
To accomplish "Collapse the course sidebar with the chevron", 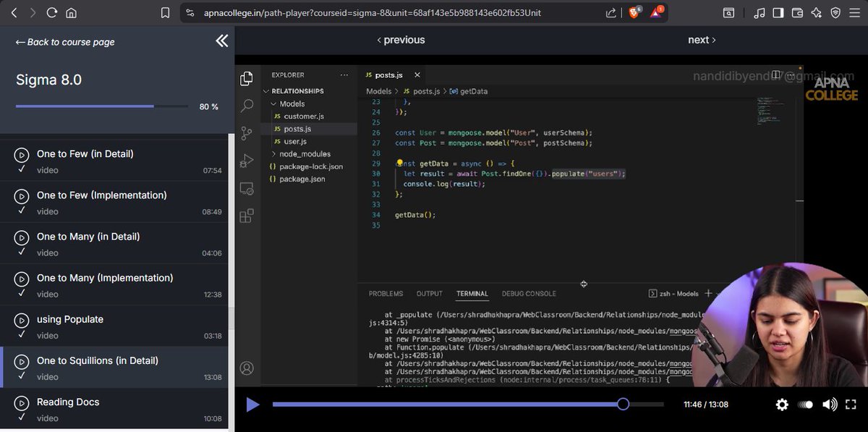I will [222, 41].
